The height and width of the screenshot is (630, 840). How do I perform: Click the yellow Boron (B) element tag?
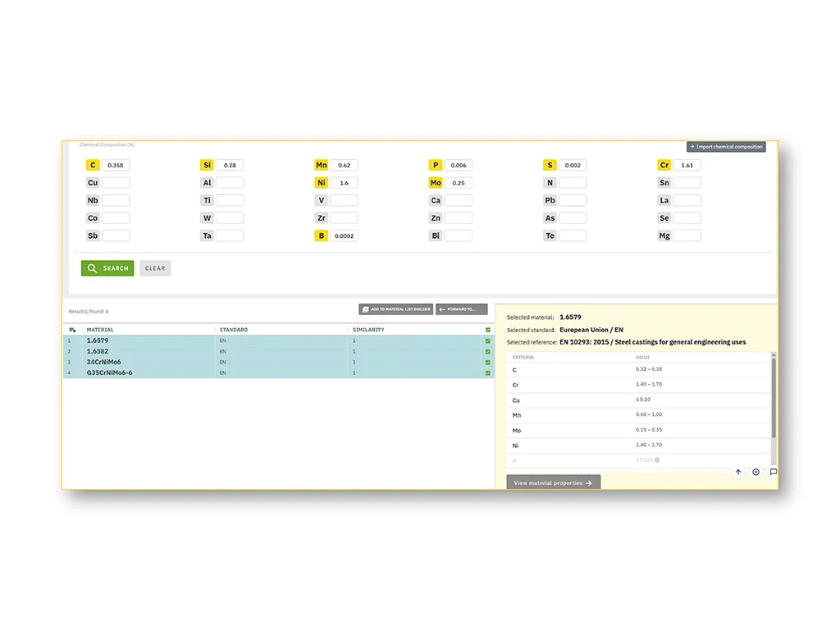pos(322,235)
